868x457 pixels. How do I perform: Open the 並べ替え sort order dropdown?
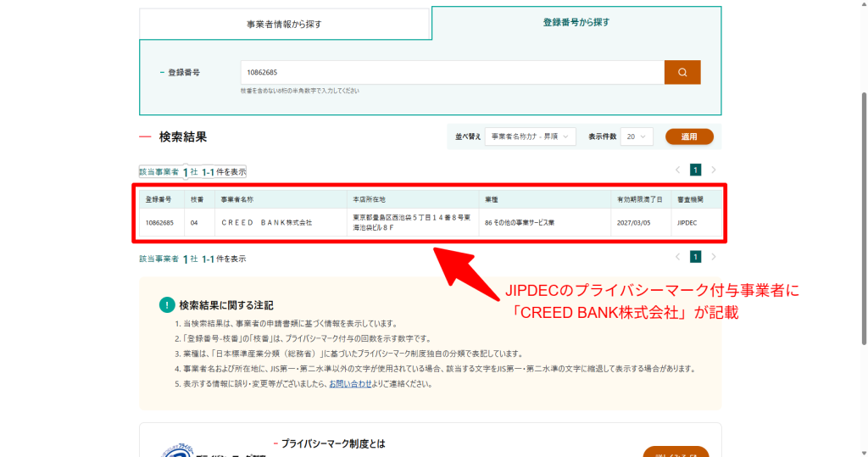coord(530,137)
